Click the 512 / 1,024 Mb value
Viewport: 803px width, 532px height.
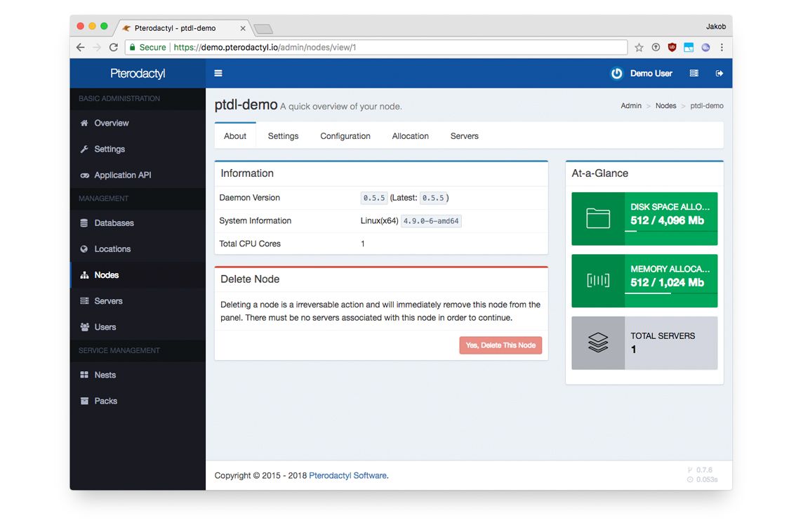point(667,283)
